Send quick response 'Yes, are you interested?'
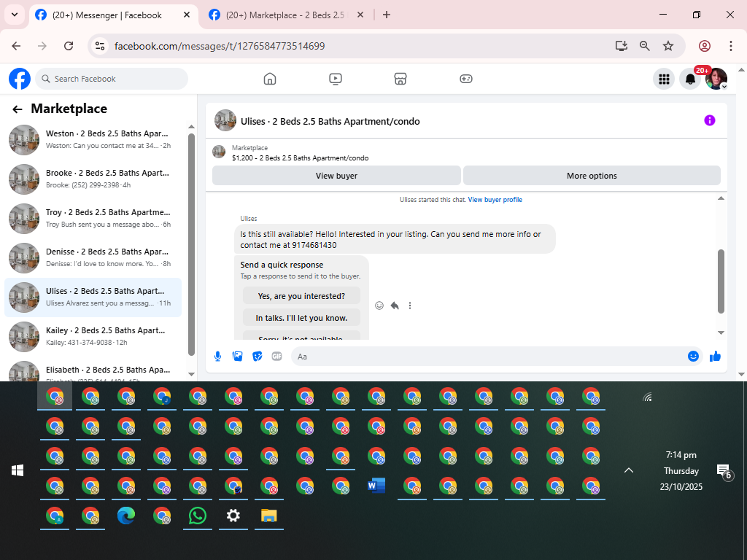 coord(301,296)
